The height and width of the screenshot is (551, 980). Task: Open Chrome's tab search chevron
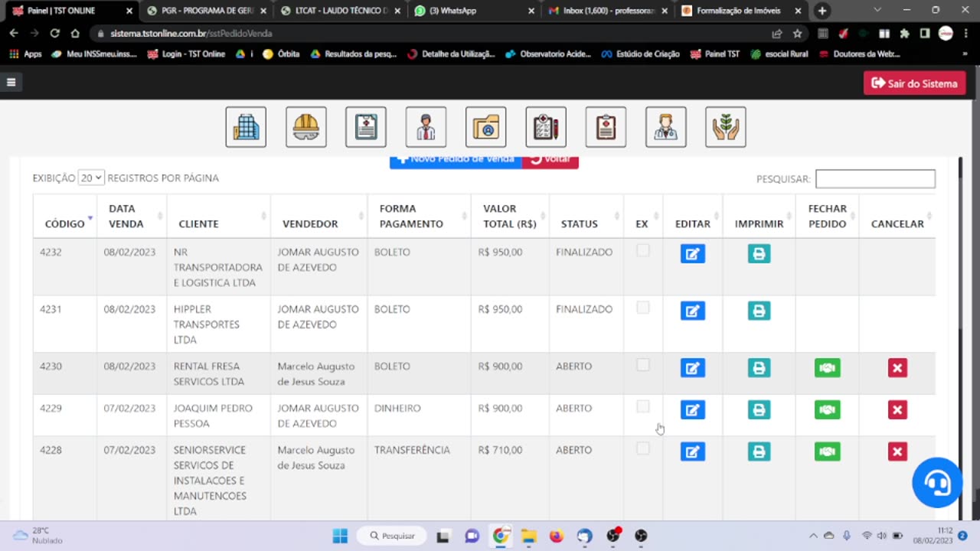click(877, 10)
